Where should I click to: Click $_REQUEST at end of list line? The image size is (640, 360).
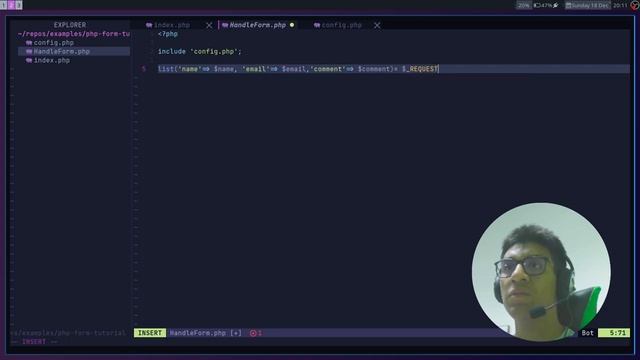pyautogui.click(x=420, y=69)
